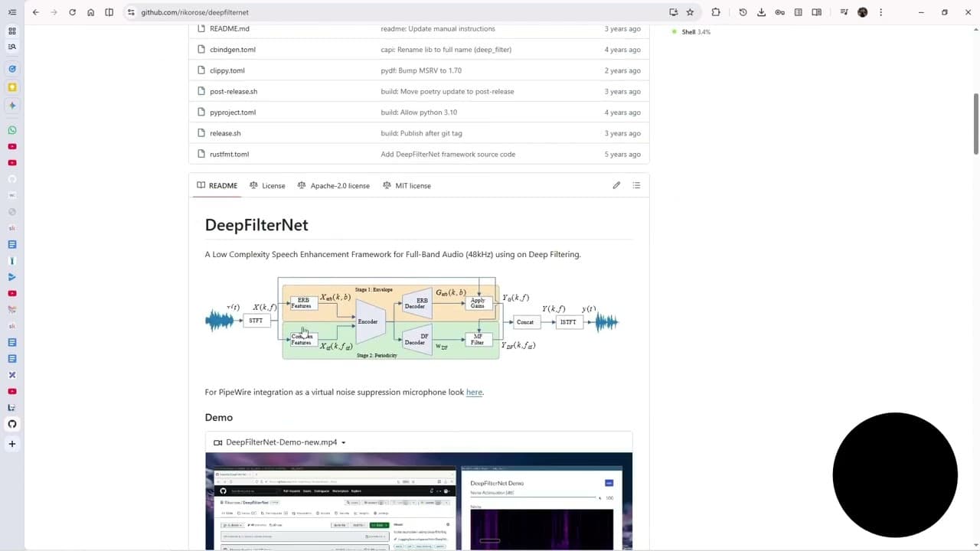Open commit 'readme: Update manual instructions'
This screenshot has height=551, width=980.
click(x=438, y=28)
